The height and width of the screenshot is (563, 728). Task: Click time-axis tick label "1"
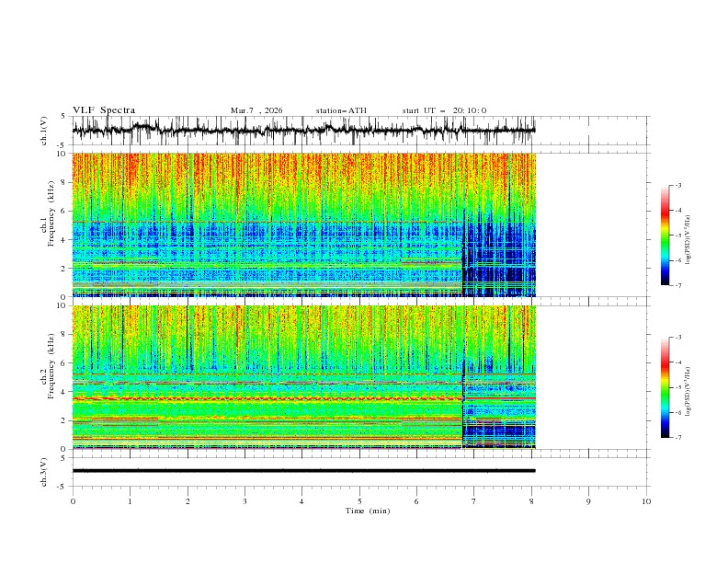[x=130, y=501]
